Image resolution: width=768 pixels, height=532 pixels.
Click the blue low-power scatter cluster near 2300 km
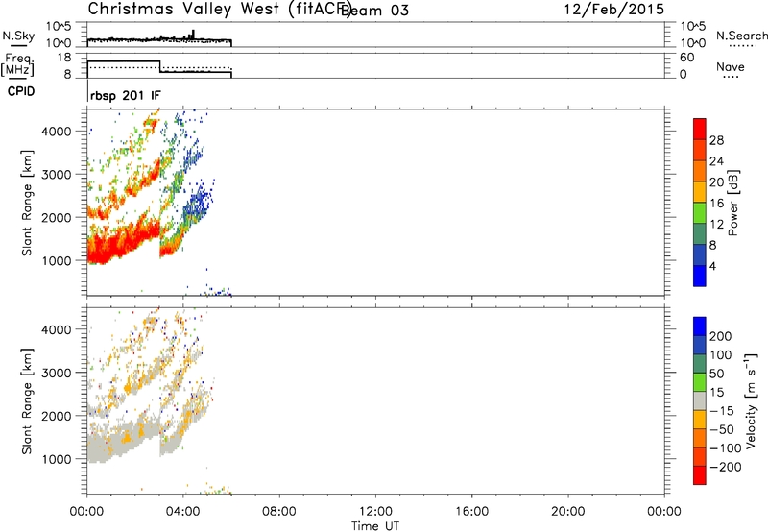coord(198,202)
